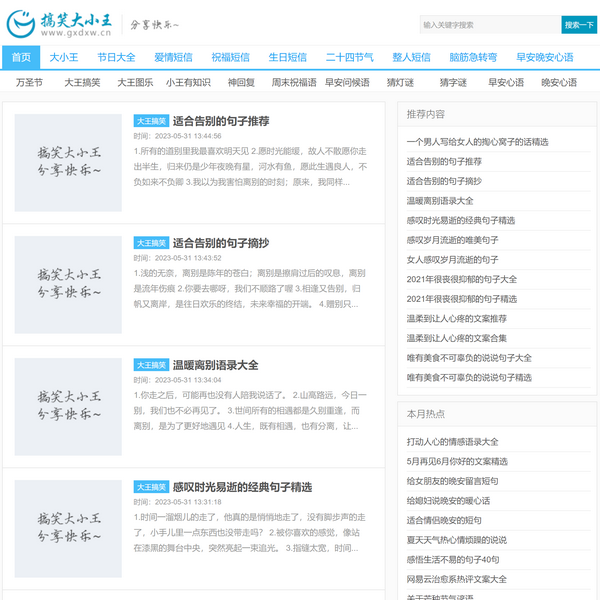Open hot link 打动人心的情感语录大全
This screenshot has width=600, height=600.
tap(452, 441)
